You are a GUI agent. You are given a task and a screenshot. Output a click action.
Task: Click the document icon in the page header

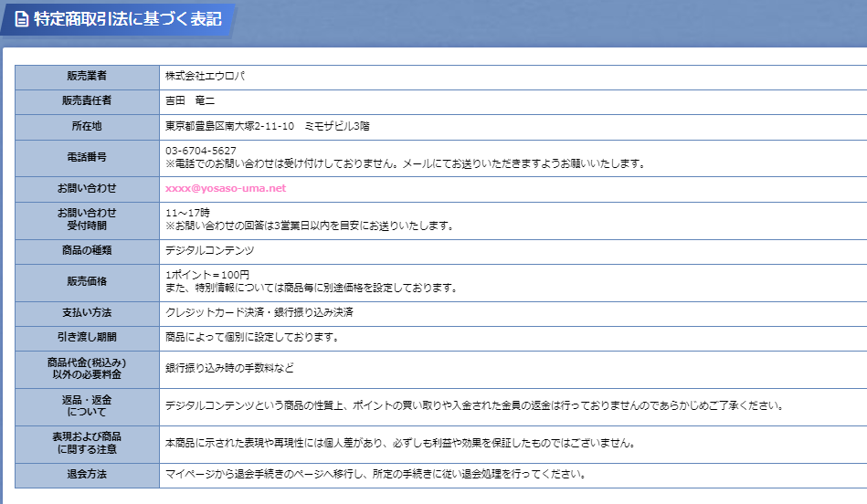22,19
